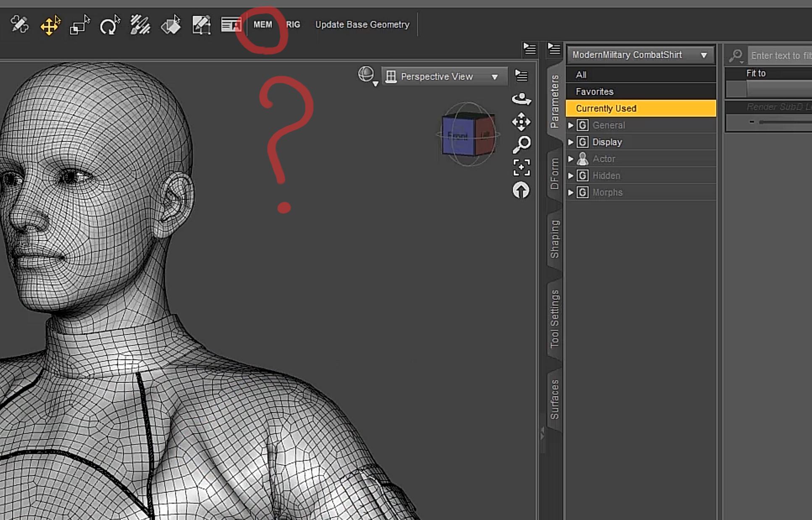Click the parameter filter text field
Screen dimensions: 812x520
[780, 55]
